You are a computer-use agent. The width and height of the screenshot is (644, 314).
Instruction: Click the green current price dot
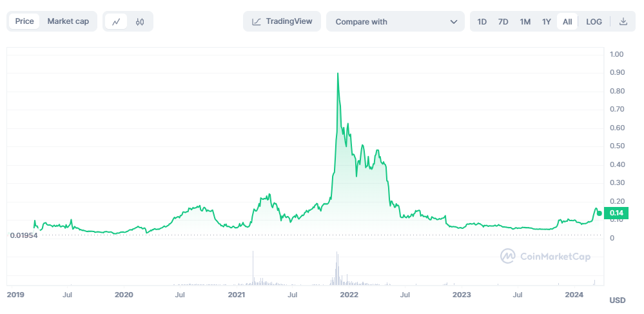600,213
